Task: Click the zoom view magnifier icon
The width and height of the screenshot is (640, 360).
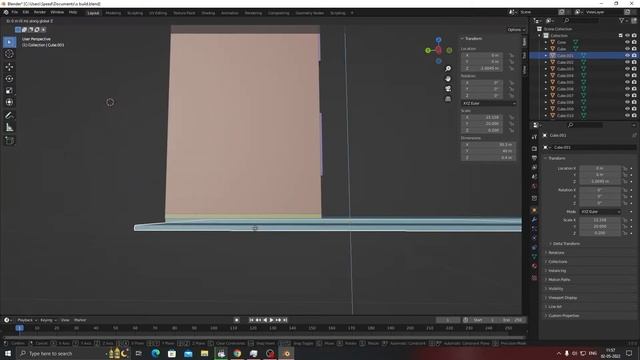Action: click(x=448, y=69)
